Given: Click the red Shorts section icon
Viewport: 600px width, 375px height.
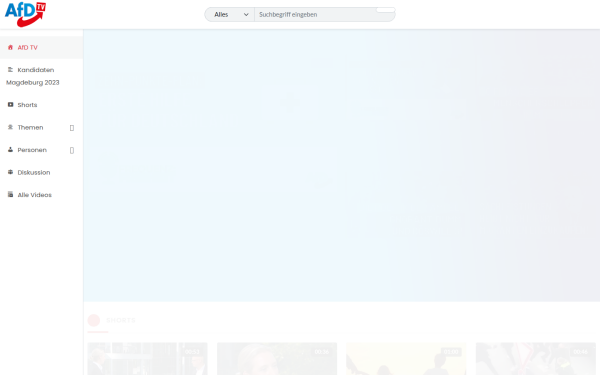Looking at the screenshot, I should point(94,320).
